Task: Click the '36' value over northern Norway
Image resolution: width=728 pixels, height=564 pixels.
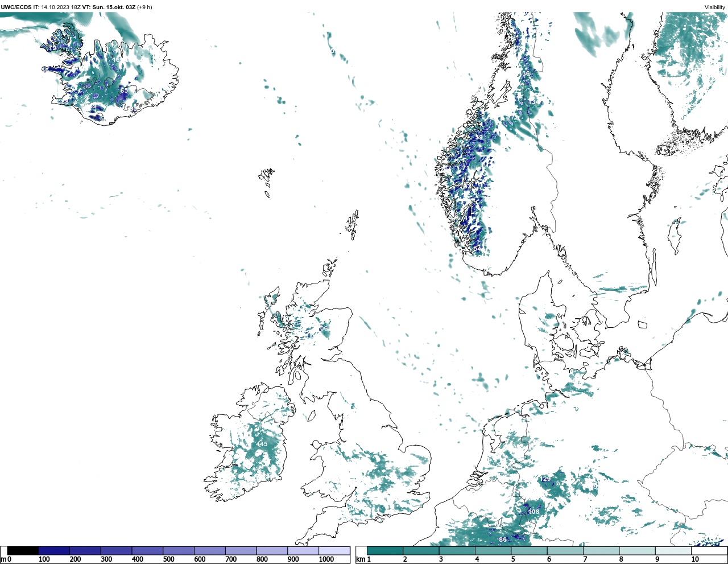Action: tap(526, 74)
